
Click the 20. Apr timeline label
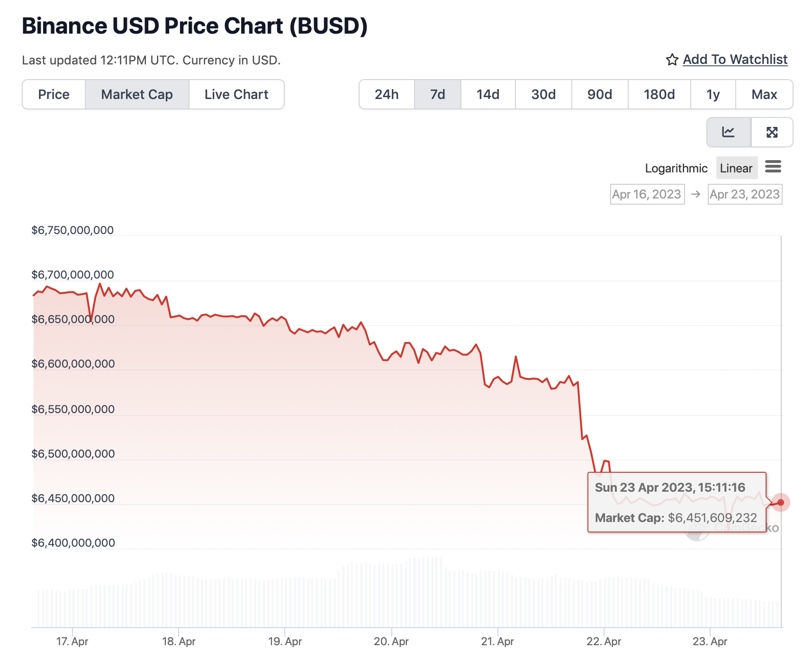coord(391,641)
